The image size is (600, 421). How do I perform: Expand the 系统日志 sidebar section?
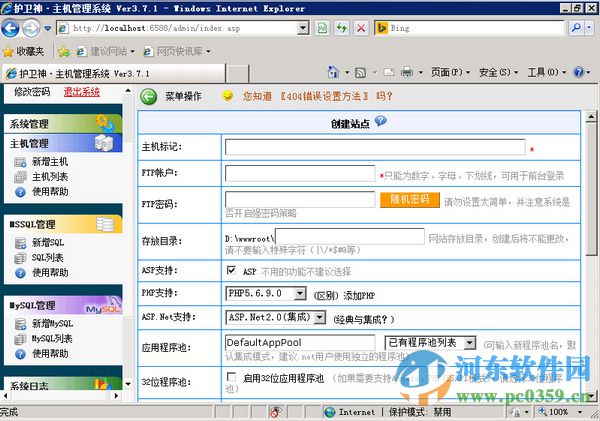coord(63,383)
